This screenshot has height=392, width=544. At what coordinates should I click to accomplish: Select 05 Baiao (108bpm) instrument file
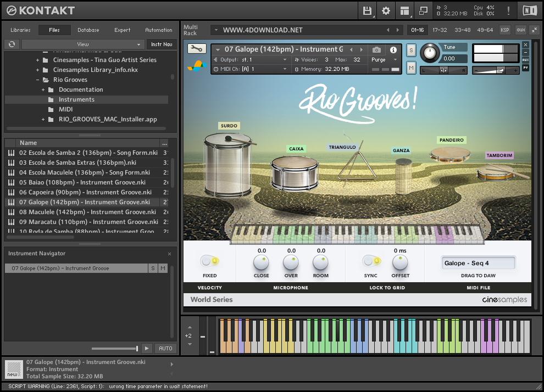point(82,182)
